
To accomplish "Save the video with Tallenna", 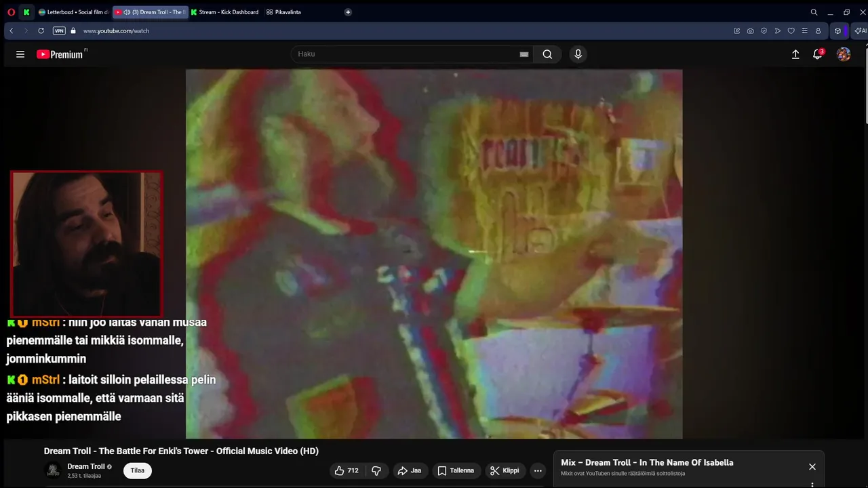I will [456, 470].
